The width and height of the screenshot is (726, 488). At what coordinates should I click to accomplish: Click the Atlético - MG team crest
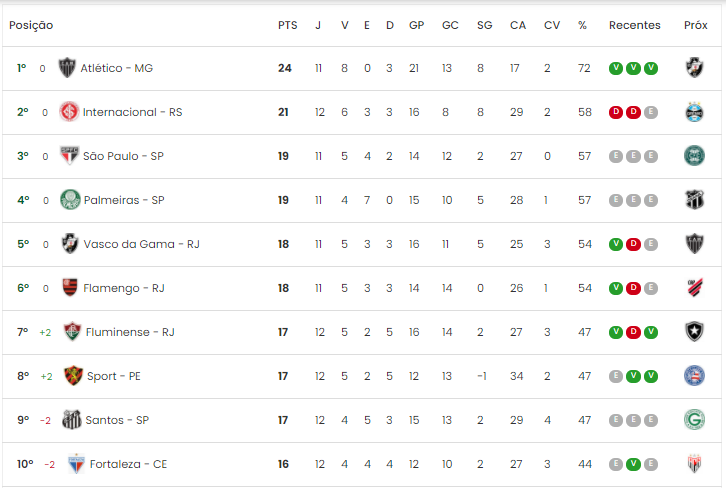pos(67,68)
